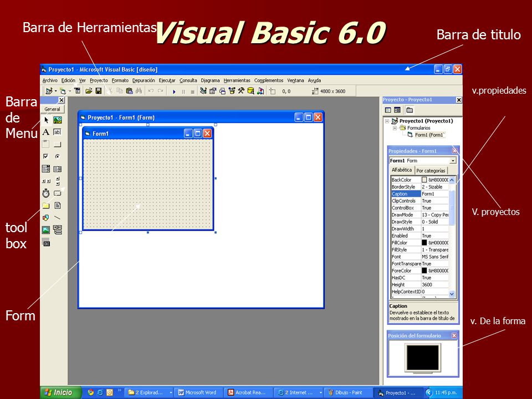Click the BackColor swatch in Propiedades
This screenshot has width=532, height=399.
424,180
